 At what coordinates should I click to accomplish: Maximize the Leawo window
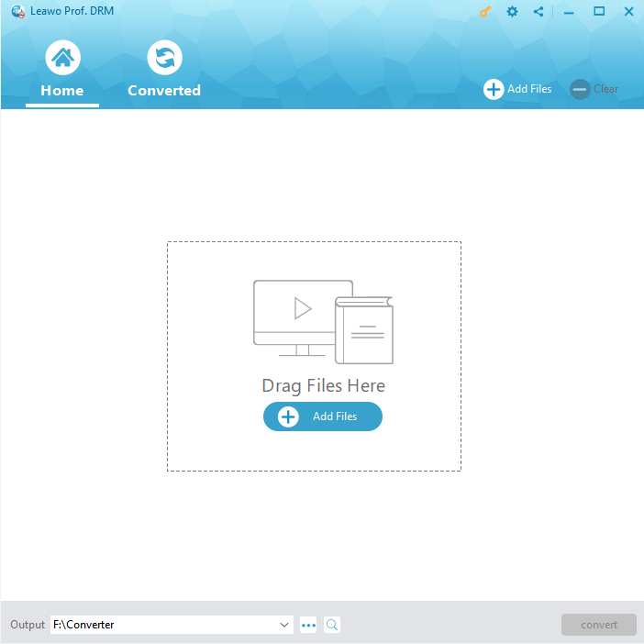point(599,12)
